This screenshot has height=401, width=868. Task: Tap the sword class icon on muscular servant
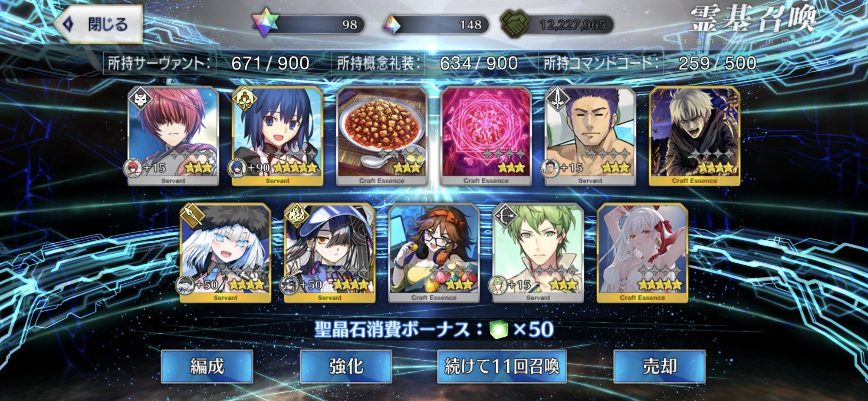tap(557, 99)
